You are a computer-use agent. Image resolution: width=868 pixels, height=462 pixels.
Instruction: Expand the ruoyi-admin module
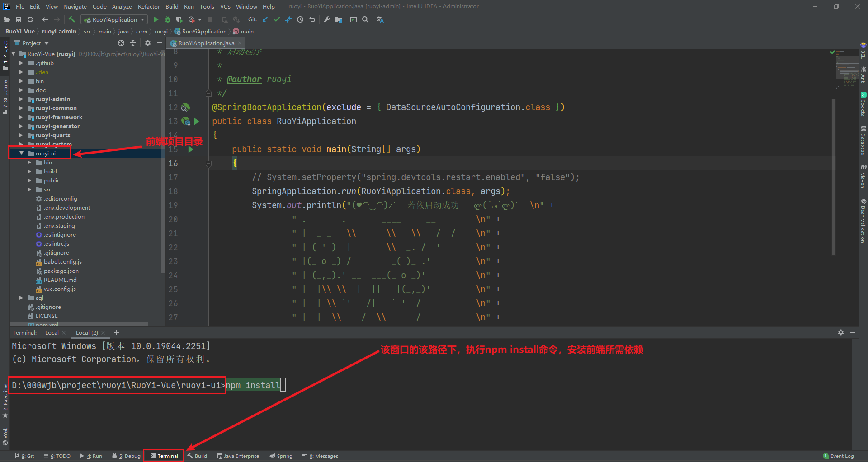point(21,99)
